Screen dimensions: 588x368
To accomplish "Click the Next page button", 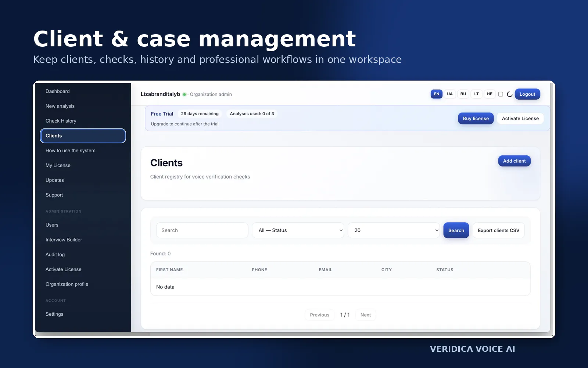I will [x=365, y=315].
